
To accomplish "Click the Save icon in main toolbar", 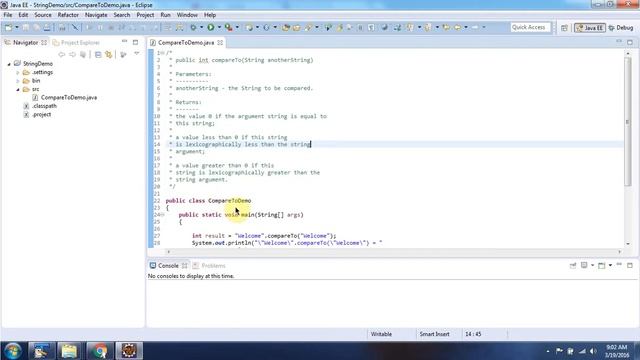I will (x=25, y=27).
